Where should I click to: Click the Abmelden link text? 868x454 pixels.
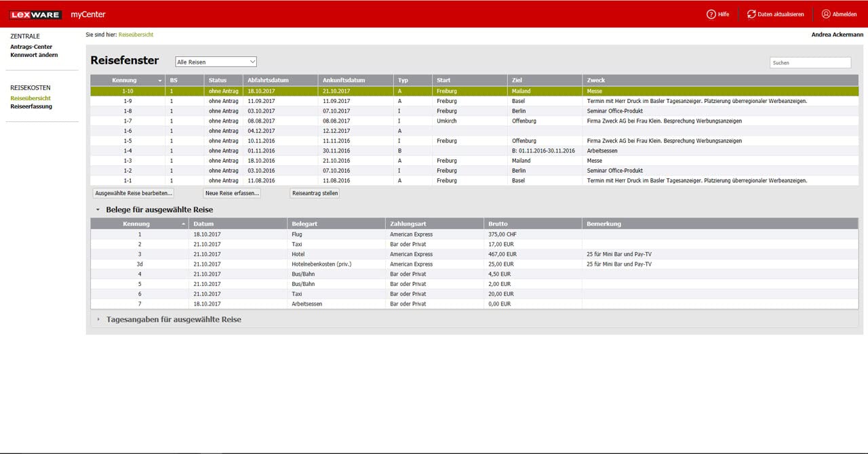click(x=845, y=14)
